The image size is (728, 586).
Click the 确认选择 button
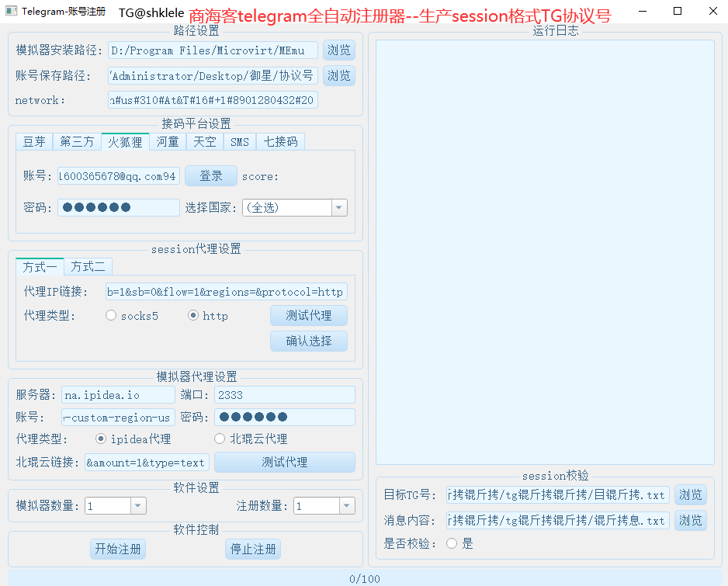tap(309, 342)
